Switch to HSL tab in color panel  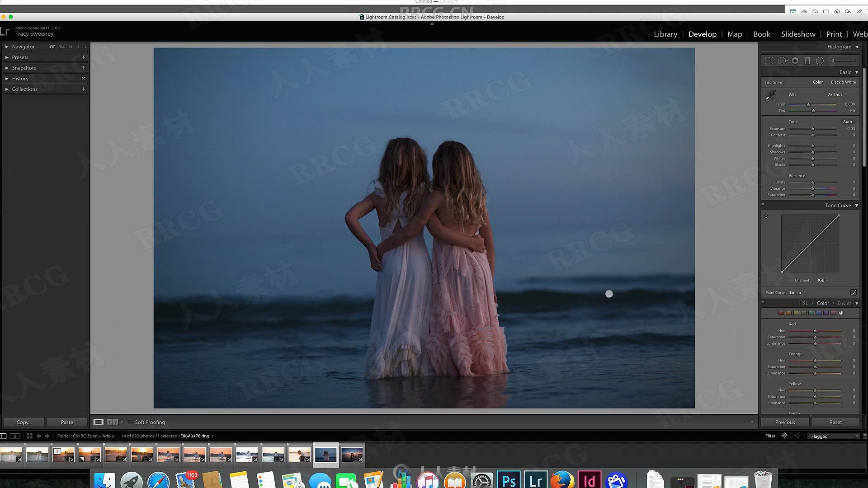pyautogui.click(x=803, y=303)
